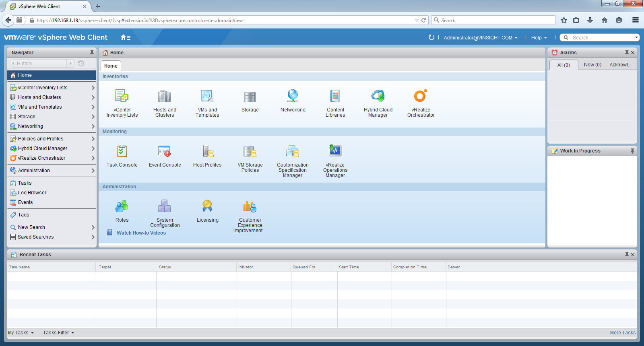Click the History forward arrow in Navigator
The image size is (644, 346).
tap(70, 64)
